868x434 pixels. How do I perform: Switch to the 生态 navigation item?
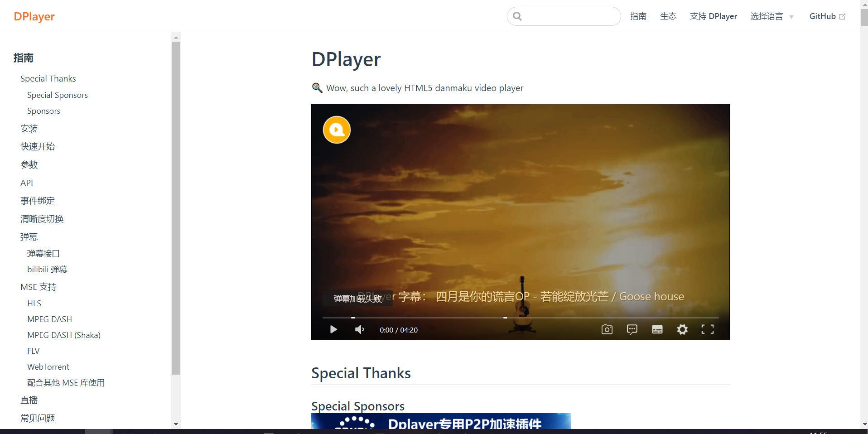point(668,16)
